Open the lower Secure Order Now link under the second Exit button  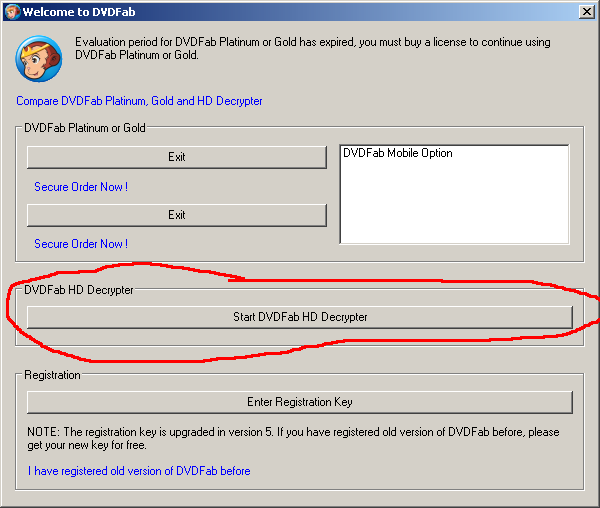coord(81,244)
